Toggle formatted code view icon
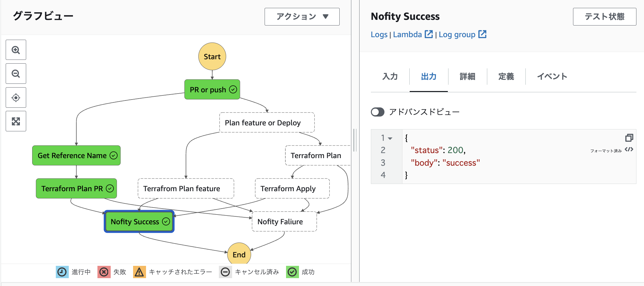 (629, 150)
